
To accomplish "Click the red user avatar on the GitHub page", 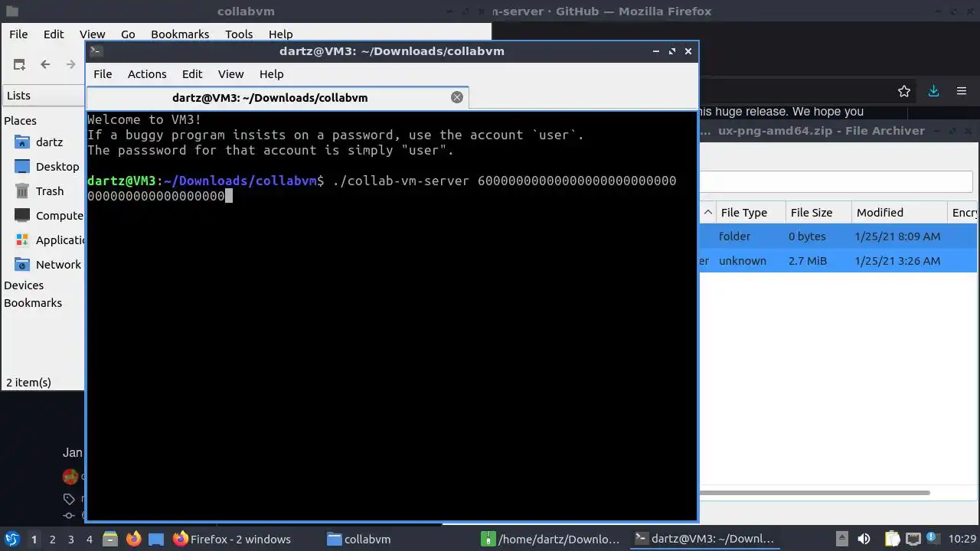I will point(70,477).
